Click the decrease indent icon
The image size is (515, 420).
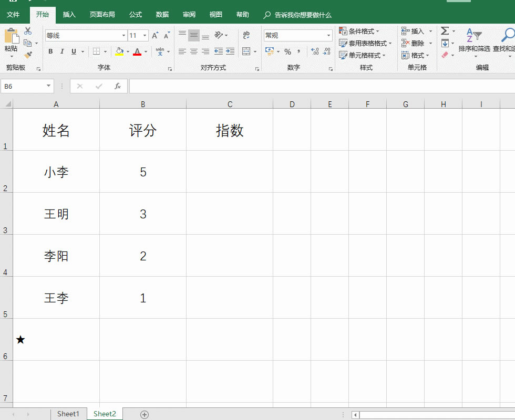[x=219, y=51]
